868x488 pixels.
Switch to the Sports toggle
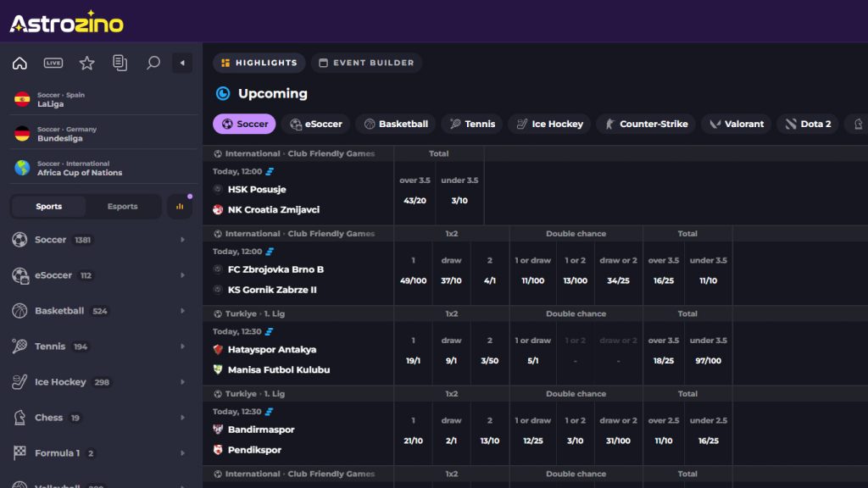(48, 207)
